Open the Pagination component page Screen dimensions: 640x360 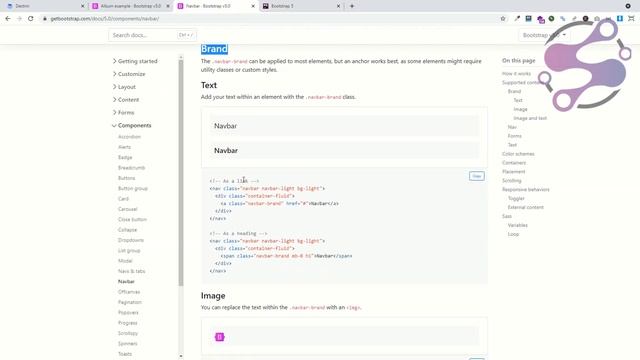pos(130,302)
